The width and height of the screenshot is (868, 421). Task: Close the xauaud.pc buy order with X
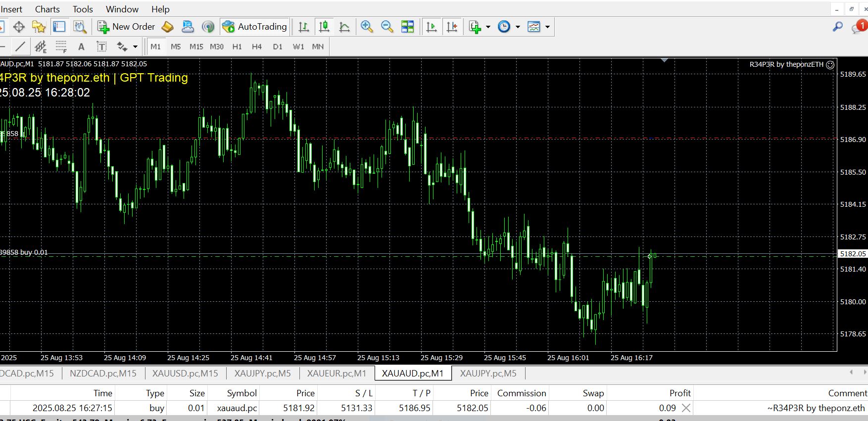686,408
